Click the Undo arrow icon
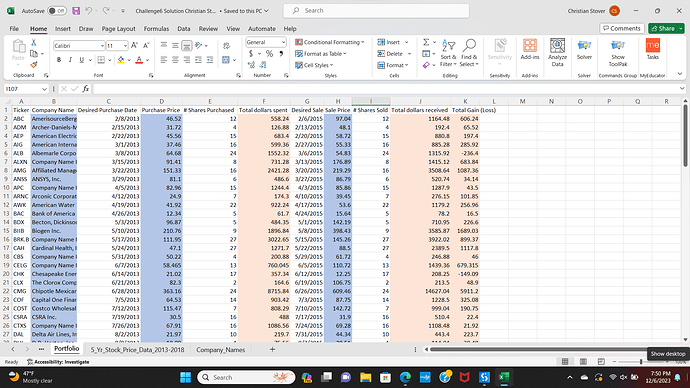 point(89,11)
